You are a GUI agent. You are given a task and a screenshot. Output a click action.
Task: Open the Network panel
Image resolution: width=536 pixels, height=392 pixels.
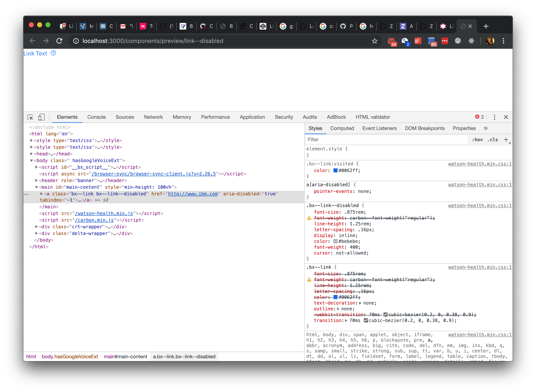tap(153, 117)
